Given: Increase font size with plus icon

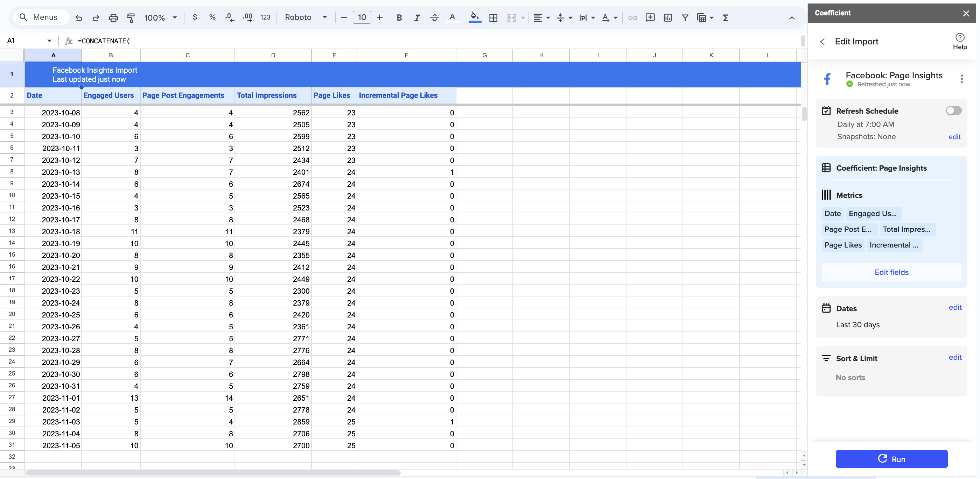Looking at the screenshot, I should tap(379, 17).
